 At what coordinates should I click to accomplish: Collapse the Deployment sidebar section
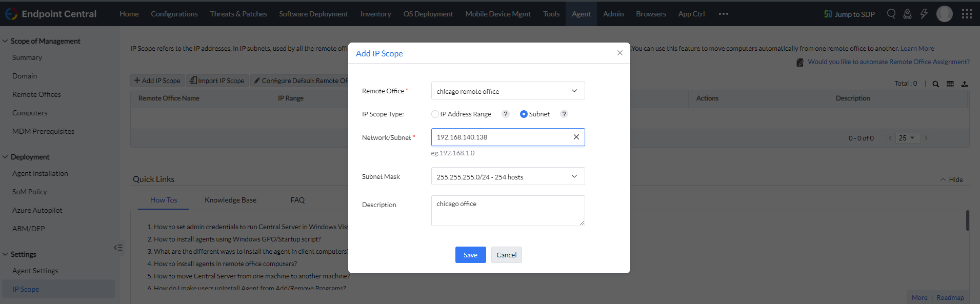[x=6, y=157]
